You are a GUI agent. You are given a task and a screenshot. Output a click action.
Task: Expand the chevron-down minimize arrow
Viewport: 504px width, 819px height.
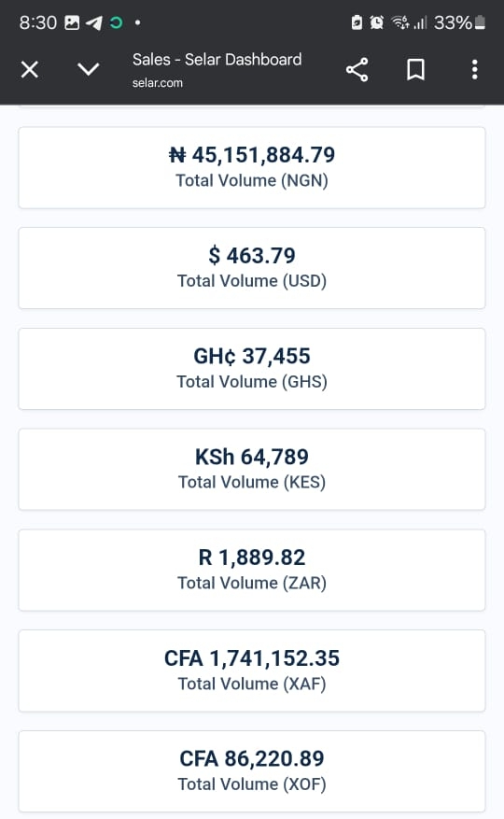coord(89,69)
